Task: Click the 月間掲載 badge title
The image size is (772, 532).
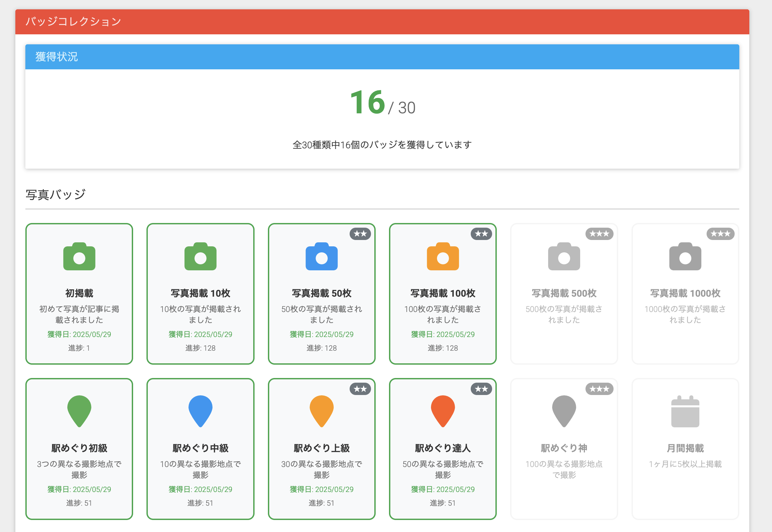Action: tap(685, 448)
